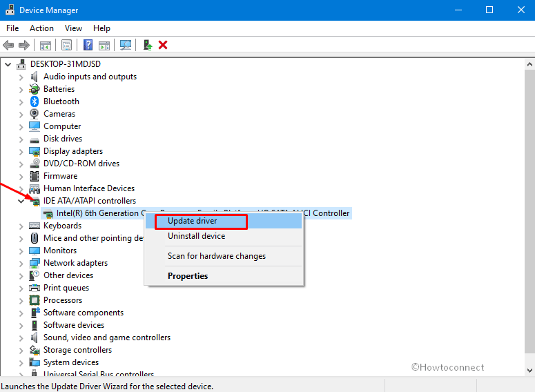Viewport: 535px width, 392px height.
Task: Collapse the DESKTOP-31MDJSD root node
Action: [x=8, y=64]
